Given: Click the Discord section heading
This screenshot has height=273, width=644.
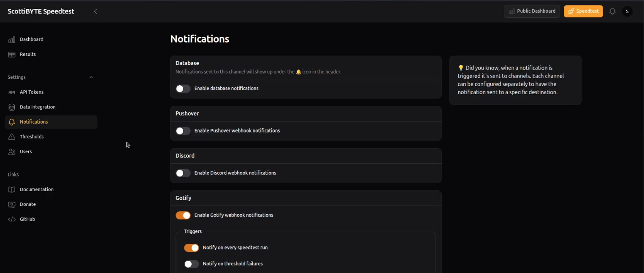Looking at the screenshot, I should [185, 156].
